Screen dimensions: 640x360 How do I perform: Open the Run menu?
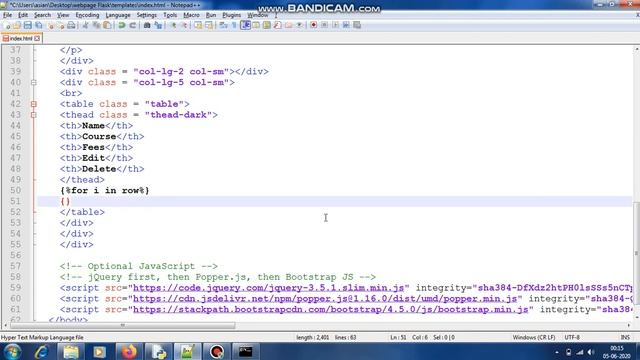(x=211, y=15)
